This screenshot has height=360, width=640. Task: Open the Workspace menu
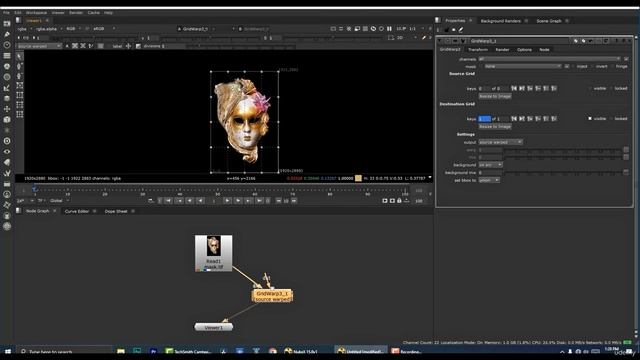36,13
